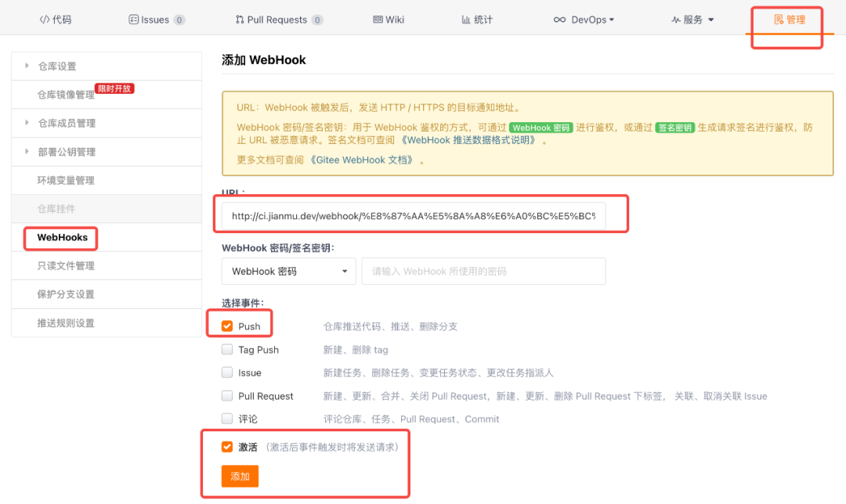Click the Push description 仓库推送代码 text

click(x=390, y=326)
